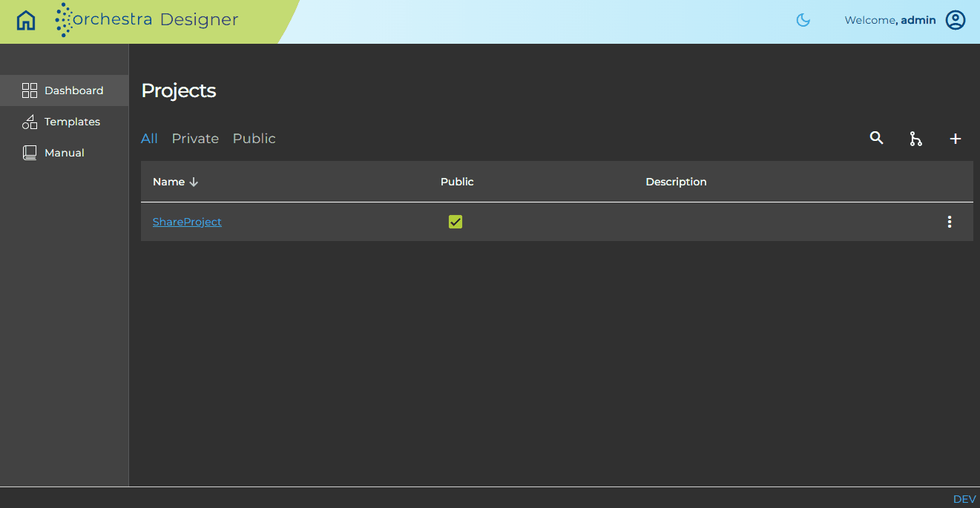Switch to the Private projects tab
The height and width of the screenshot is (508, 980).
pyautogui.click(x=195, y=139)
